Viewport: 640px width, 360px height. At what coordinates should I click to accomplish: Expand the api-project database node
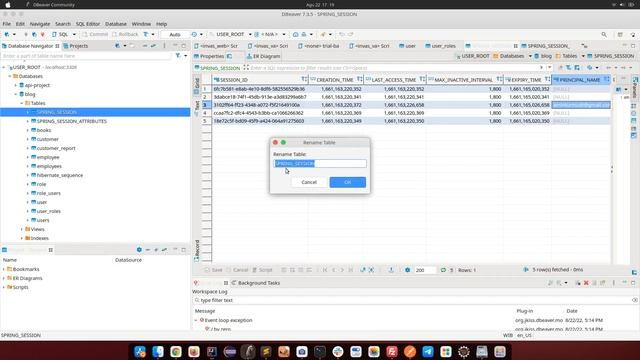[16, 85]
